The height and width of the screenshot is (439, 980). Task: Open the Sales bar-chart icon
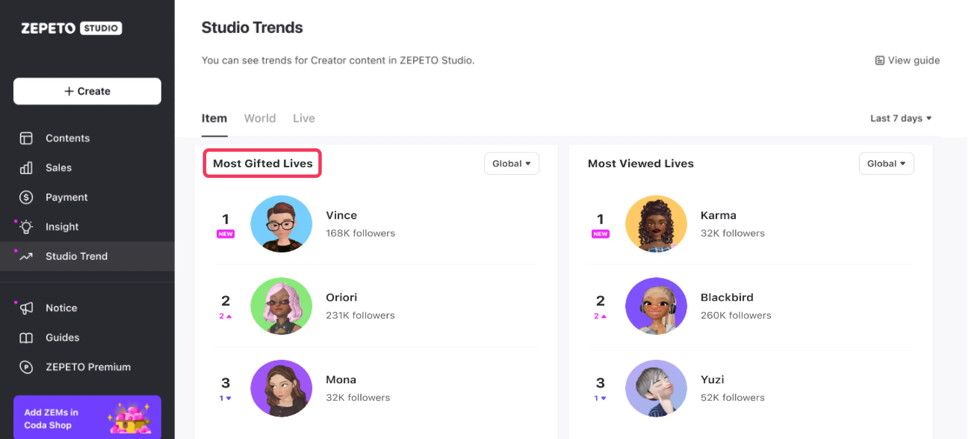pos(26,167)
